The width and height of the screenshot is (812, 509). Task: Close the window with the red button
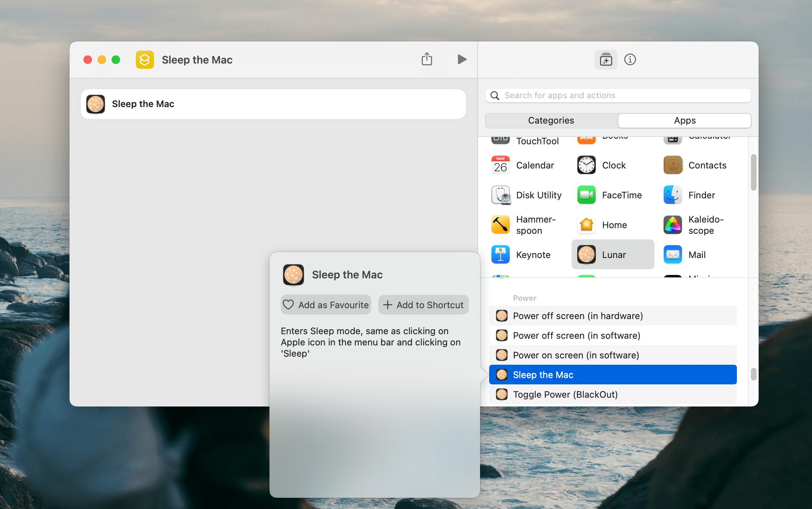click(x=88, y=60)
